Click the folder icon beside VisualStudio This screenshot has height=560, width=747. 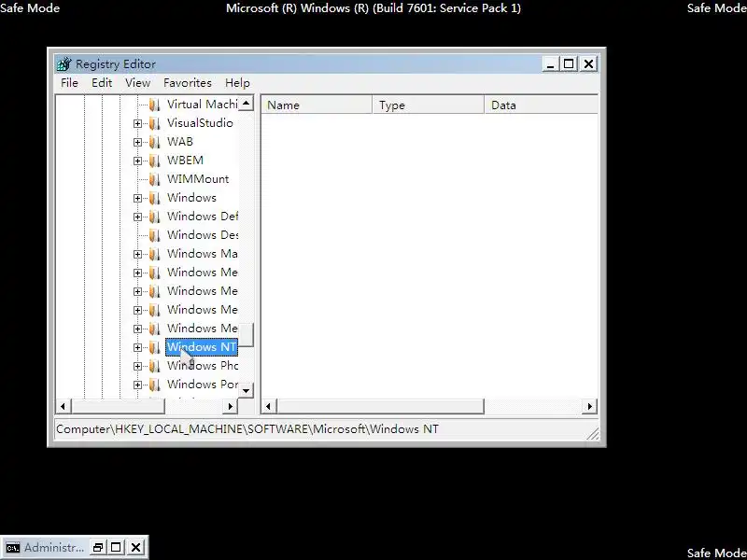(154, 123)
